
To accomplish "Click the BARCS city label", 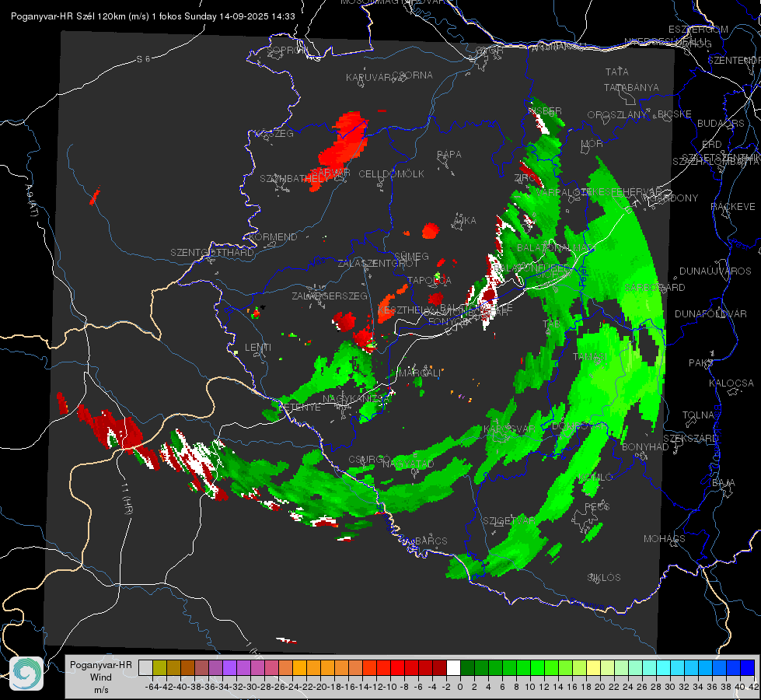I will pos(431,541).
